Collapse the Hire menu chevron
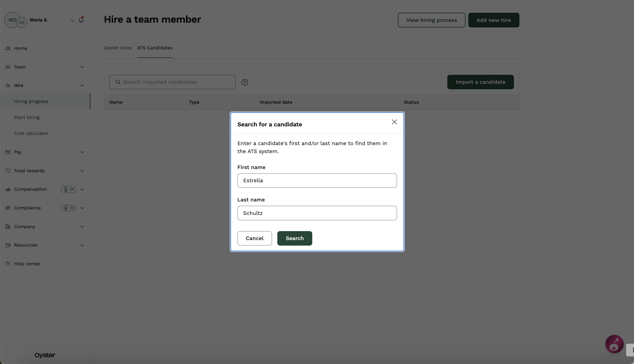 click(82, 86)
